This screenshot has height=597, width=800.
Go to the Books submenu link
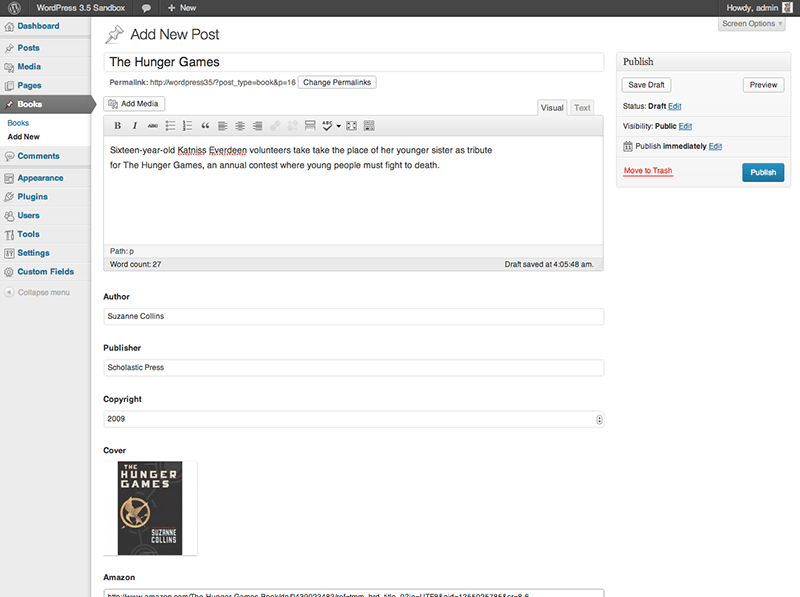tap(18, 123)
